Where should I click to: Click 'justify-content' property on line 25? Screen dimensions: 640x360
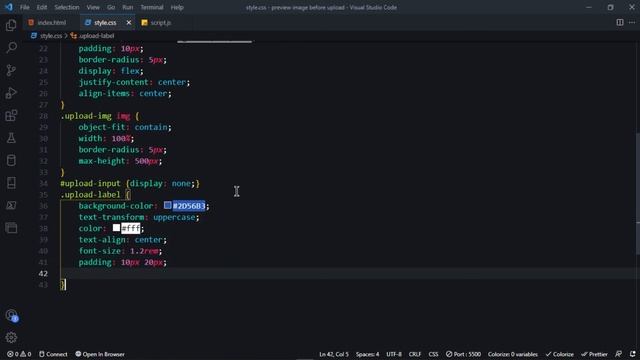(113, 82)
